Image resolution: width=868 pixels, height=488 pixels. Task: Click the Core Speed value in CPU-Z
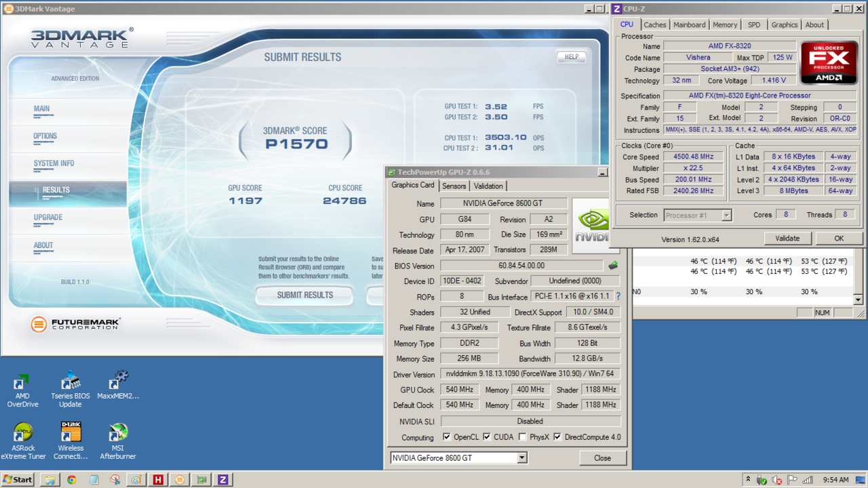(x=692, y=157)
